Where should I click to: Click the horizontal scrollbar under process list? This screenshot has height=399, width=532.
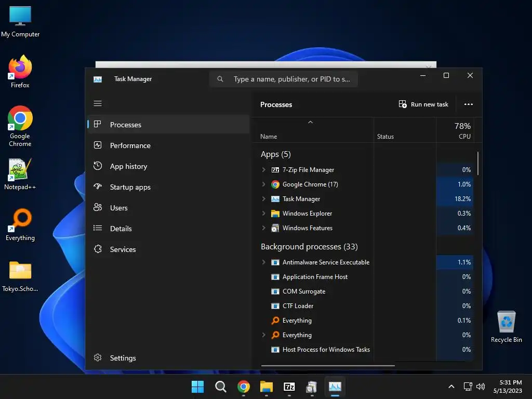(x=328, y=366)
